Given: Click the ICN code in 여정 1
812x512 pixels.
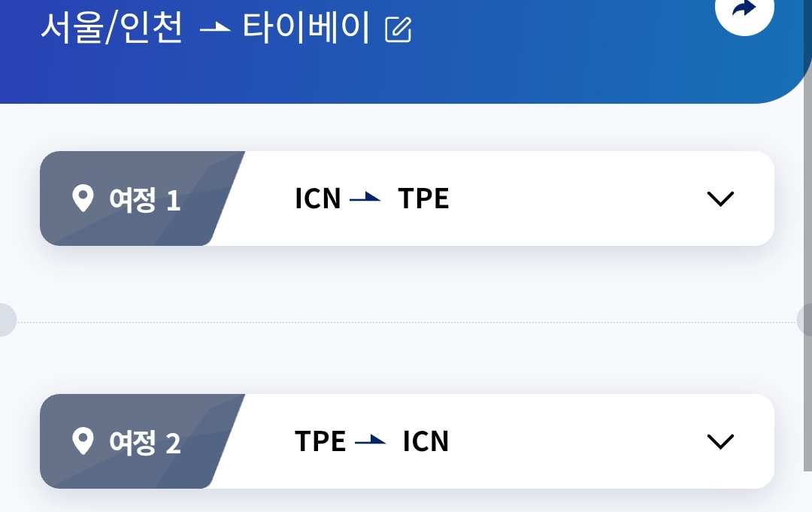Looking at the screenshot, I should tap(318, 198).
